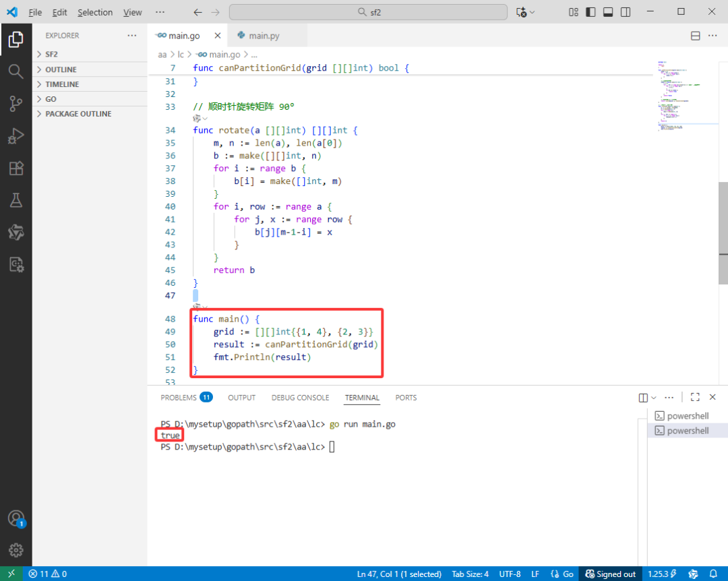The height and width of the screenshot is (581, 728).
Task: Select first powershell terminal in list
Action: pos(688,416)
